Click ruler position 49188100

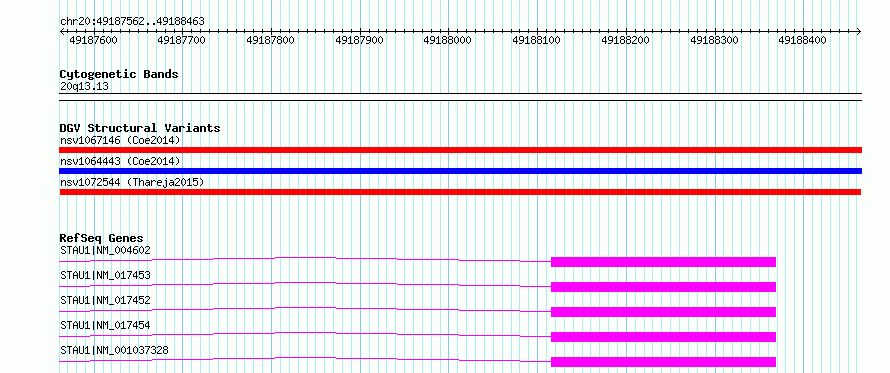(536, 40)
